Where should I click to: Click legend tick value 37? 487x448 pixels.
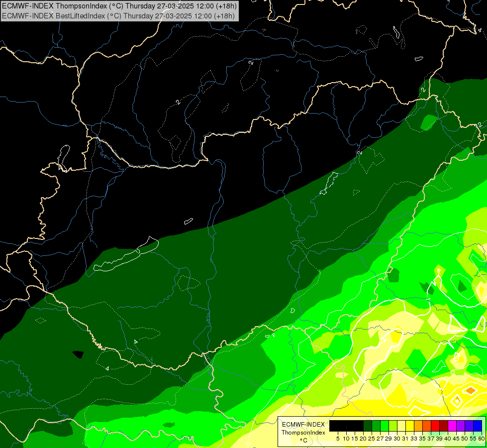pyautogui.click(x=431, y=439)
